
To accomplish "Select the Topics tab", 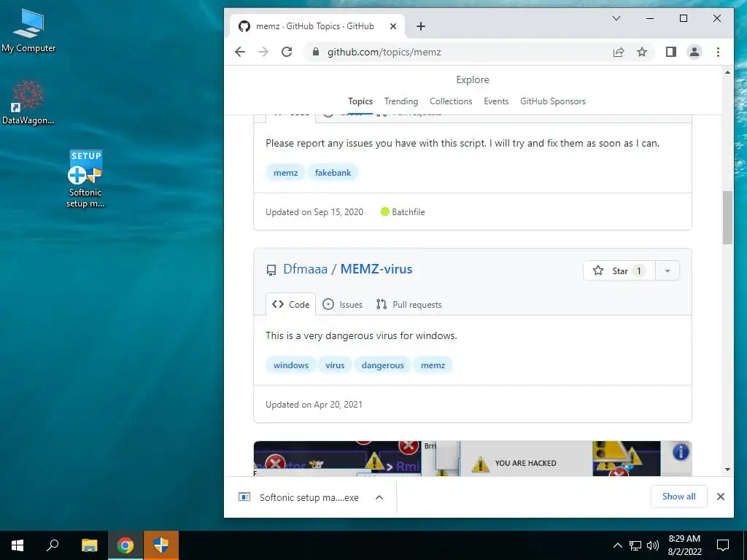I will pyautogui.click(x=360, y=101).
